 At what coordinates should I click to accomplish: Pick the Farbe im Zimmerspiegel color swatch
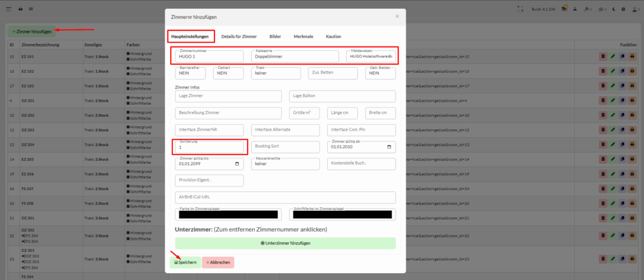(x=228, y=215)
